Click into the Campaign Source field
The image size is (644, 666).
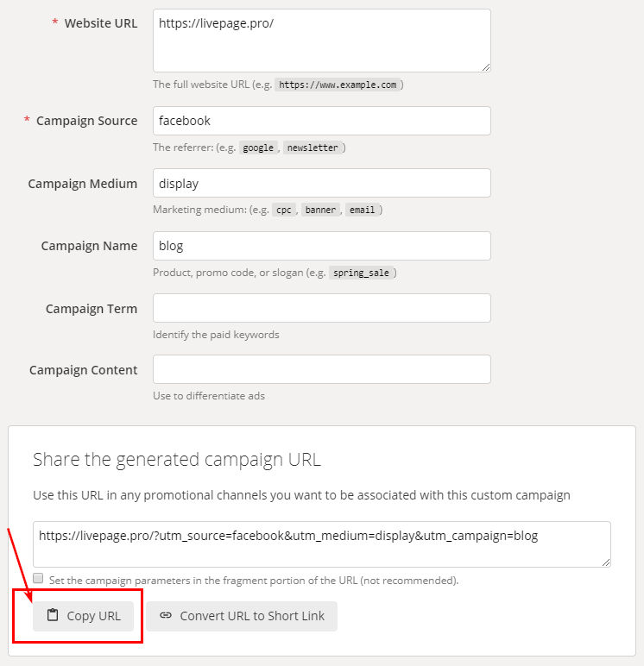click(321, 121)
